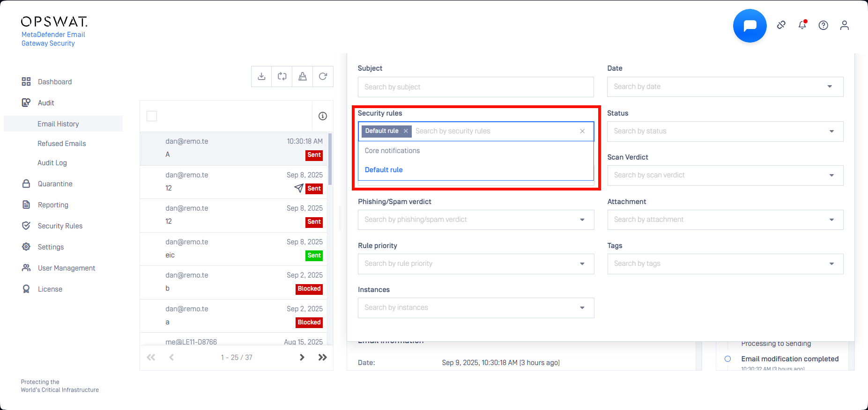
Task: Click the help question mark icon
Action: point(823,25)
